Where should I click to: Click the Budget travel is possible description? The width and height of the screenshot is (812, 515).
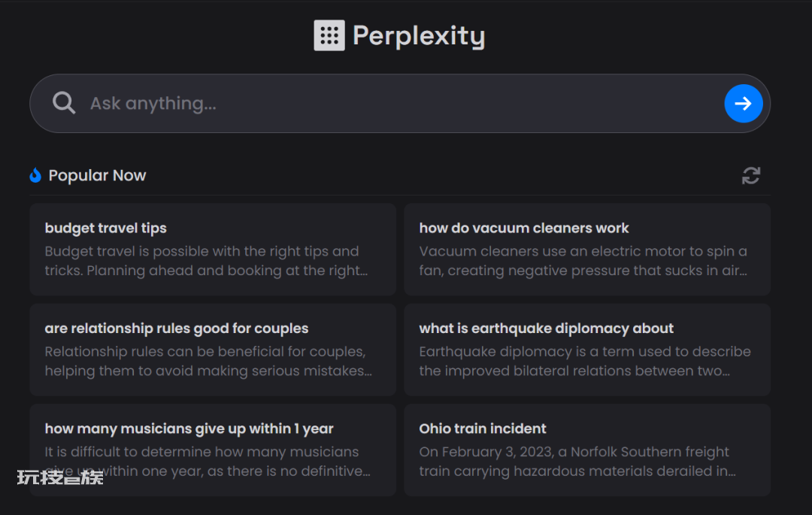(x=207, y=261)
